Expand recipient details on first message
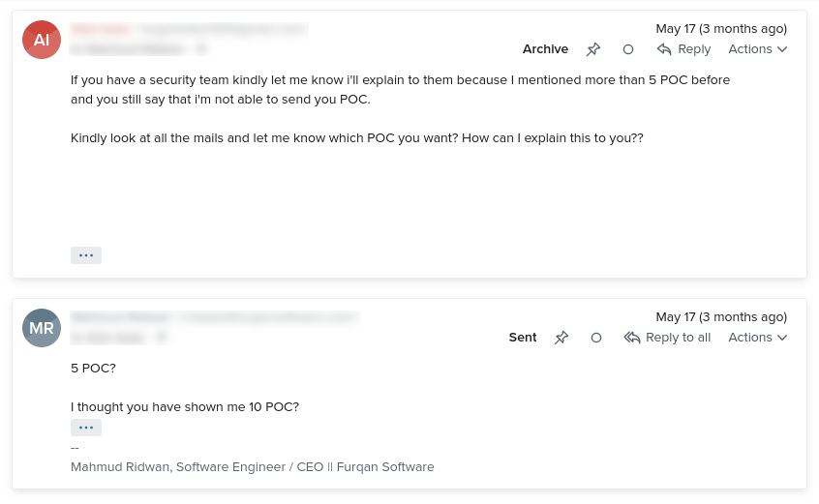 click(x=201, y=49)
